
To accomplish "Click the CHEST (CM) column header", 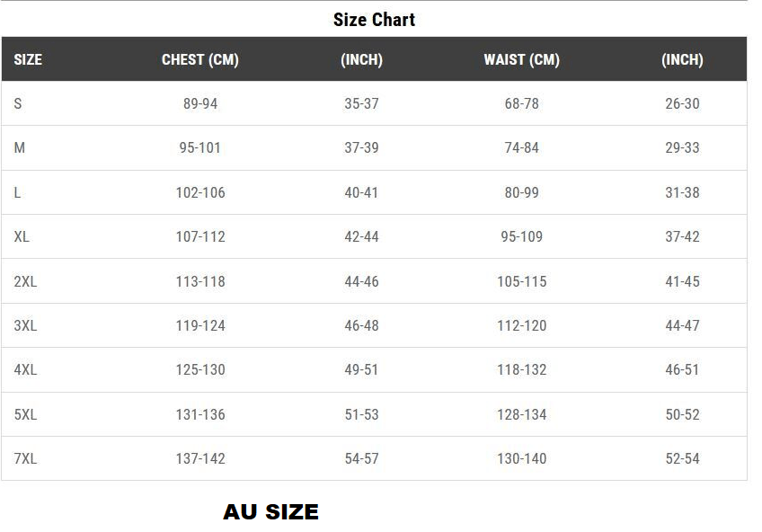I will pyautogui.click(x=200, y=60).
